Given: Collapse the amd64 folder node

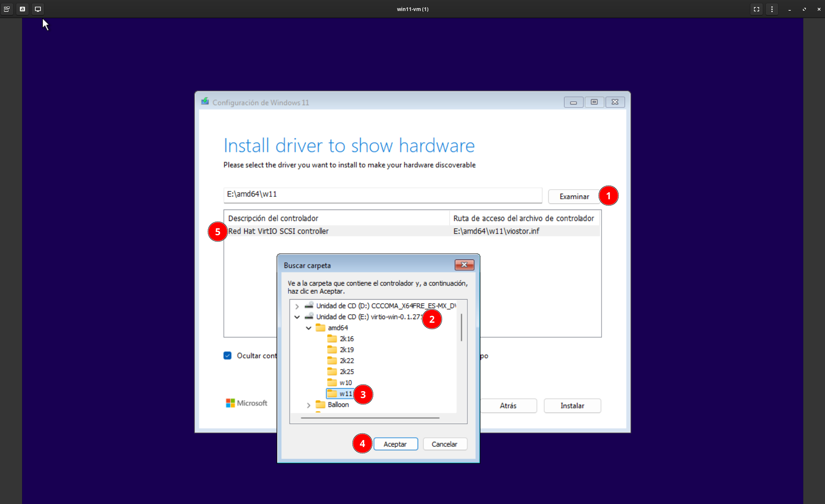Looking at the screenshot, I should [x=309, y=328].
